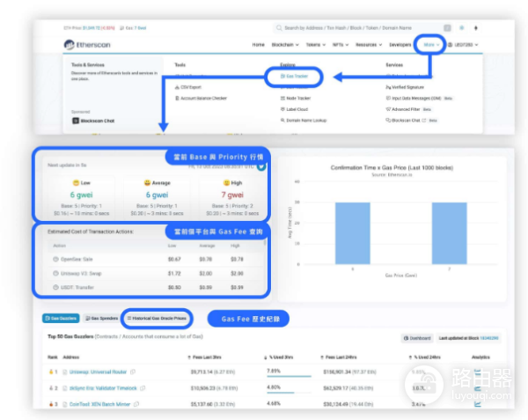Copy the CoinTool XEN Batch Minter address
The height and width of the screenshot is (420, 528).
pyautogui.click(x=136, y=404)
